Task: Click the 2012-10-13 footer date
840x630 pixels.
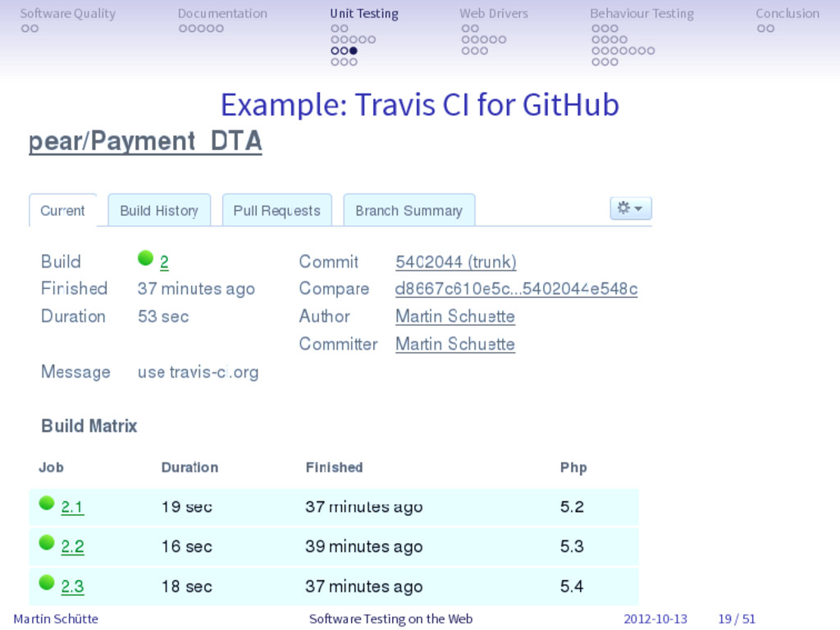Action: [655, 619]
